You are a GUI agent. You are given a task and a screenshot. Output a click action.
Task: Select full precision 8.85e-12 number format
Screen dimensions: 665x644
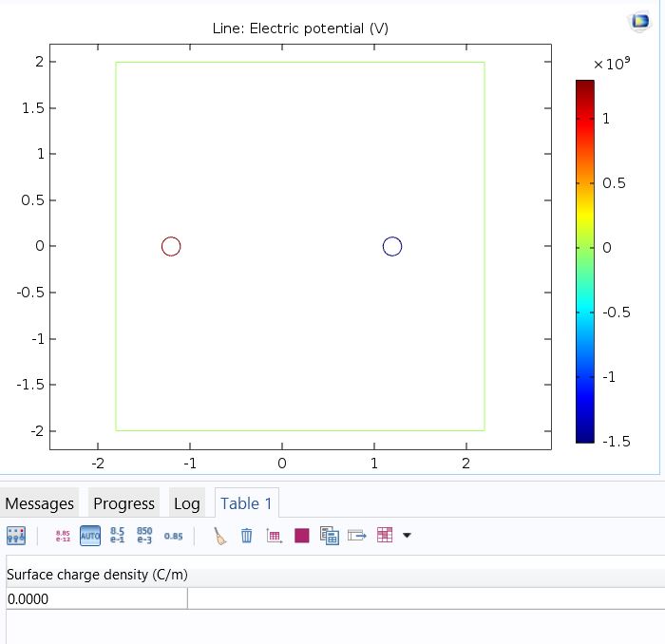(x=63, y=536)
